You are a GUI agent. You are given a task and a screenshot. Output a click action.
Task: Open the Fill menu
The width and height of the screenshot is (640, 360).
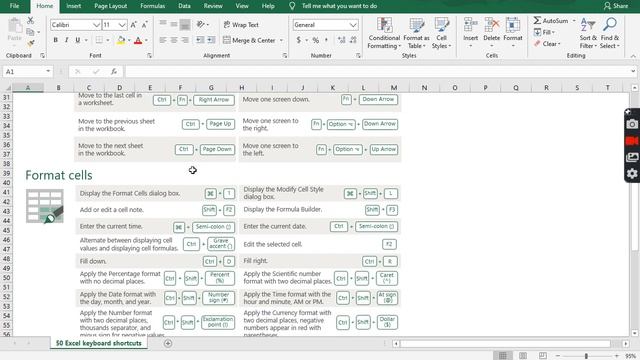pyautogui.click(x=545, y=32)
